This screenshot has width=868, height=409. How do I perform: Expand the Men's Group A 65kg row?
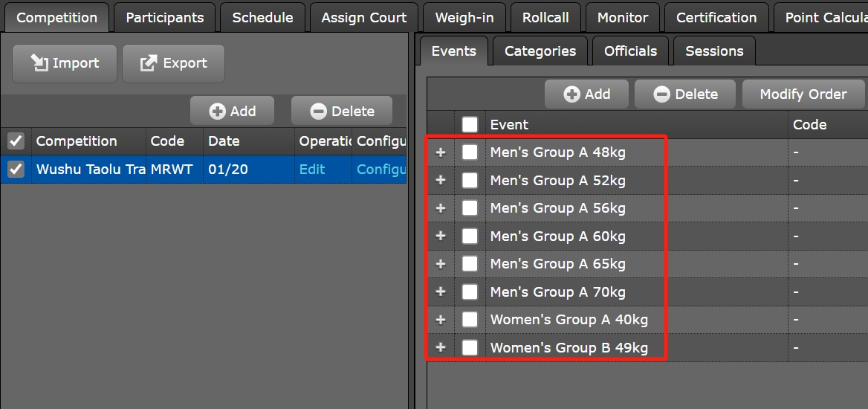441,264
